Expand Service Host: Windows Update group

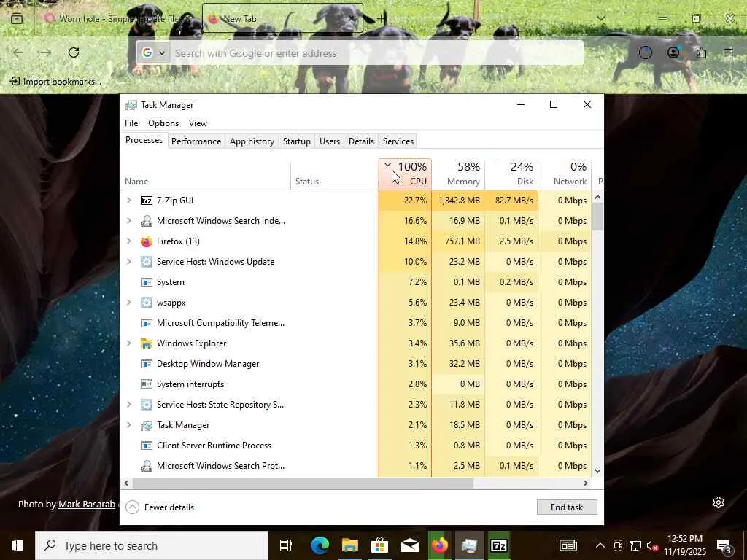click(x=128, y=262)
